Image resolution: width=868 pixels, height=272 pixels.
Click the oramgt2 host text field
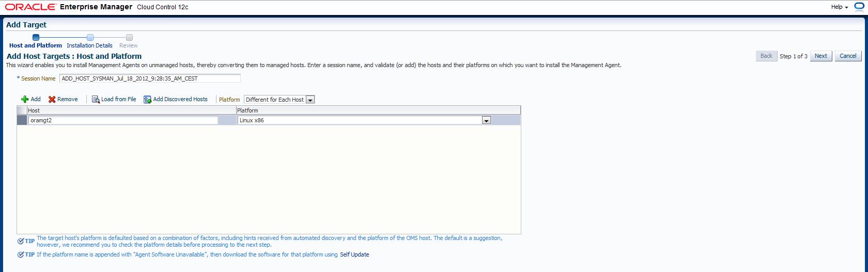point(123,120)
